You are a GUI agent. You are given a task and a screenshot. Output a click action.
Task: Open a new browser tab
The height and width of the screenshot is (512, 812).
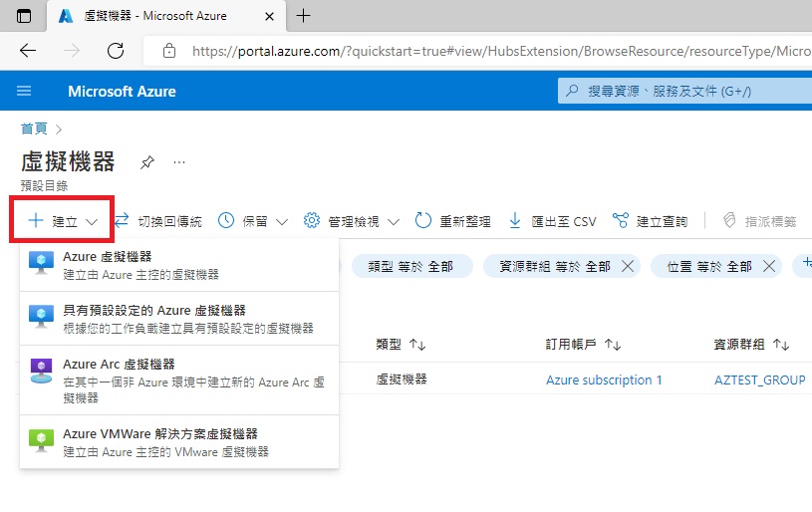303,16
